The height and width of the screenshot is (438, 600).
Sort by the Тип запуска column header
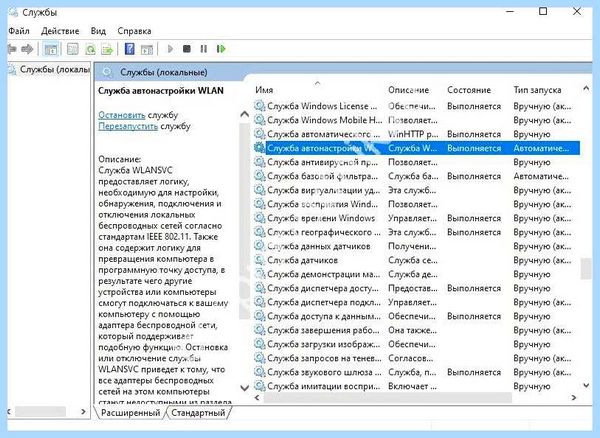tap(537, 90)
